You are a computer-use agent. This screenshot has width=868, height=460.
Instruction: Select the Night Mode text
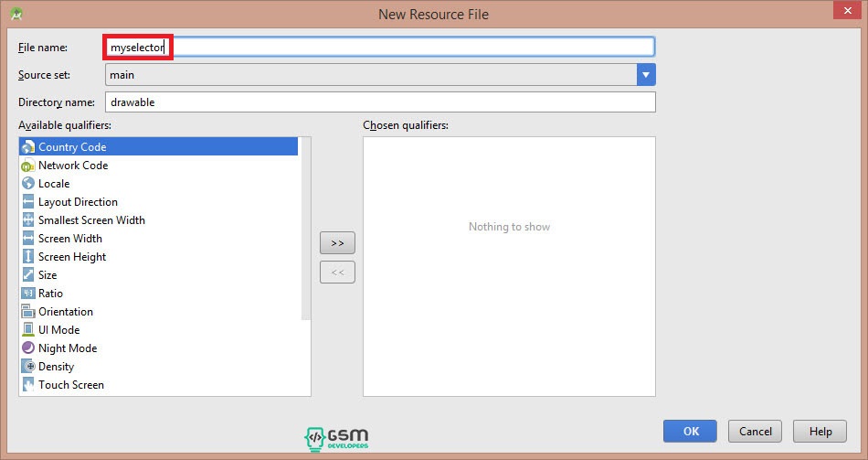pyautogui.click(x=68, y=348)
